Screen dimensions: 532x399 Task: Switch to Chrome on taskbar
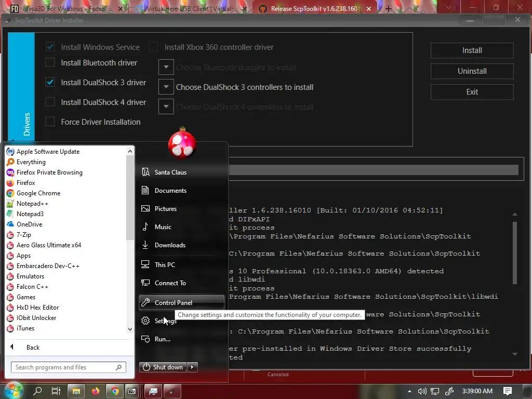pos(115,391)
